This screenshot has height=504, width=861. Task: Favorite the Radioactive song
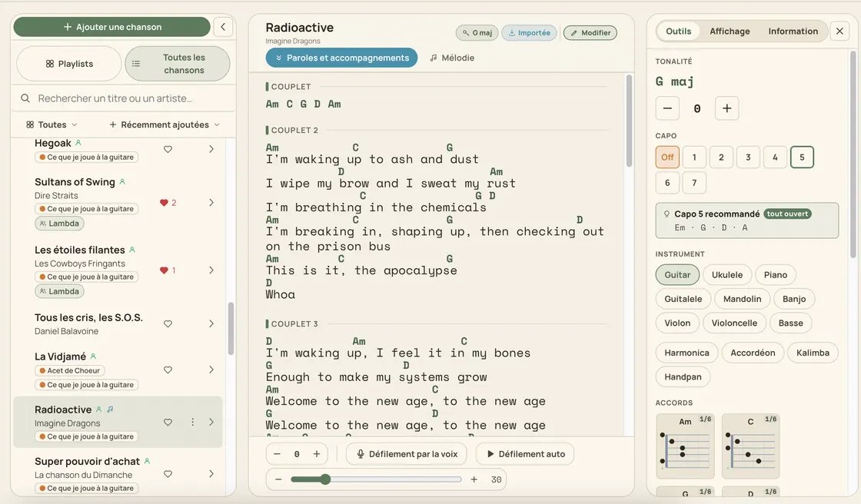coord(168,423)
